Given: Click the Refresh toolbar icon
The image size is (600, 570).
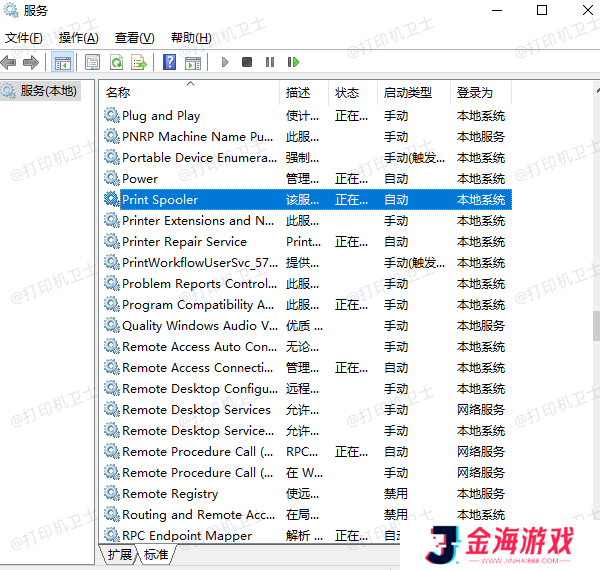Looking at the screenshot, I should (116, 62).
